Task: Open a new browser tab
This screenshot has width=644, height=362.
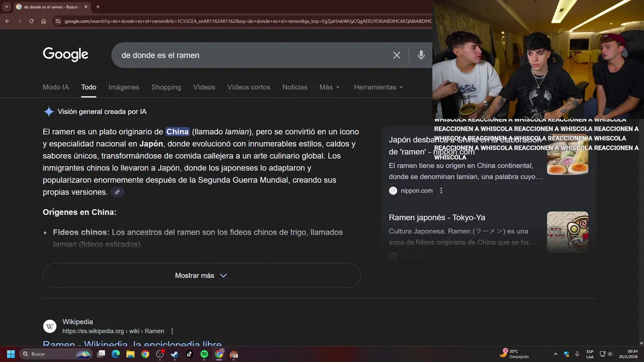Action: coord(98,7)
